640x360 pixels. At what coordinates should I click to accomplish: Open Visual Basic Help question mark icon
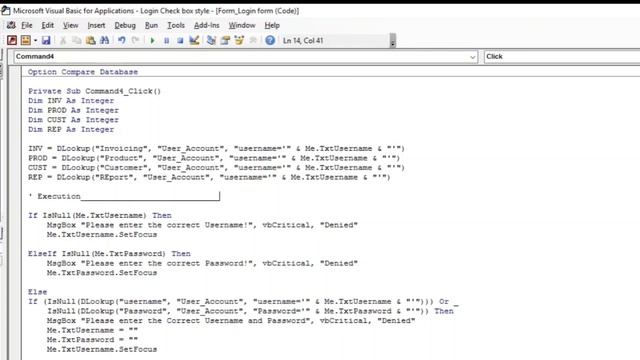click(x=270, y=40)
